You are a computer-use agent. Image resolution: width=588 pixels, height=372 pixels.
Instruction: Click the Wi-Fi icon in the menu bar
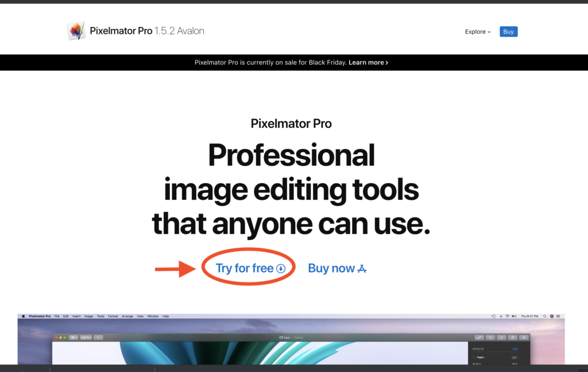[x=507, y=316]
